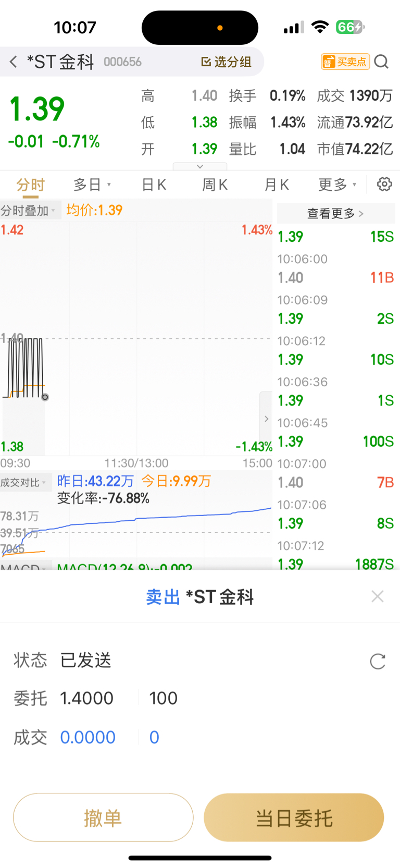
Task: Select the 1887S trade row
Action: 336,564
